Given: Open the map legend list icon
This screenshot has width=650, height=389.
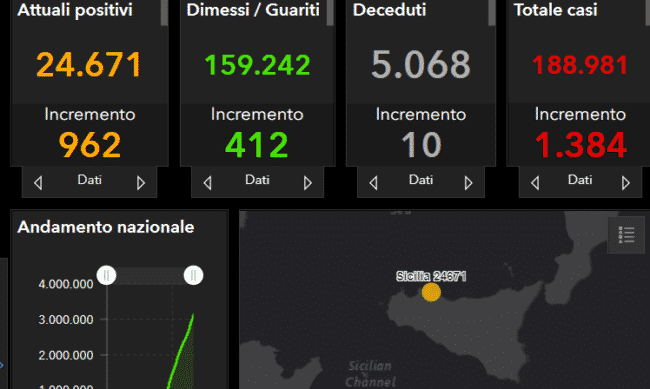Looking at the screenshot, I should [626, 235].
